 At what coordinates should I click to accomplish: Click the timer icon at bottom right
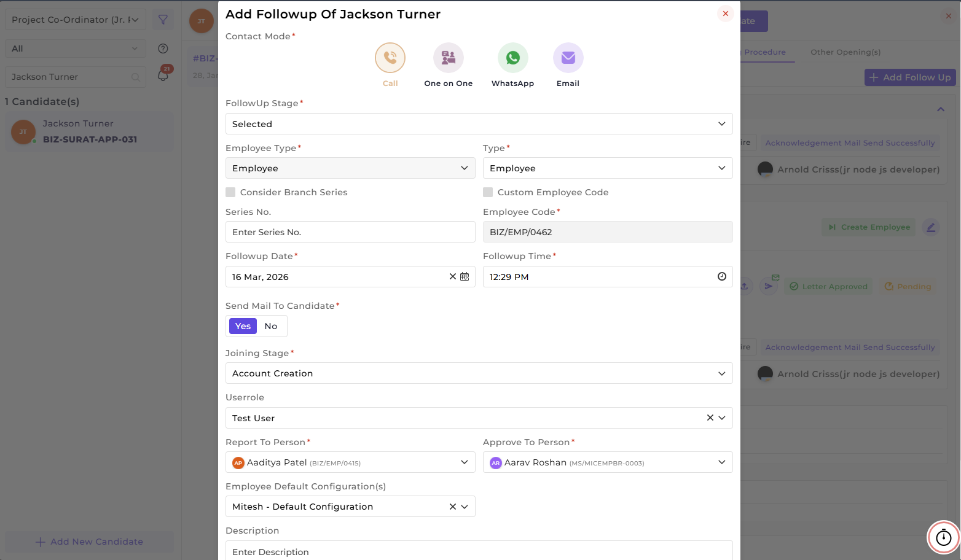click(x=944, y=538)
